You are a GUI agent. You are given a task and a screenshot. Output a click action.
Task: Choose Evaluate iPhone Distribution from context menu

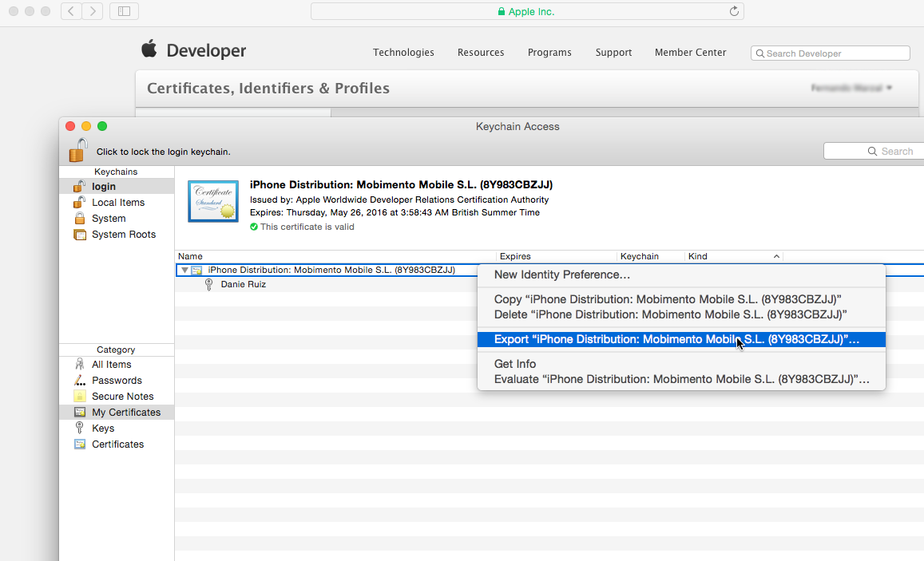pos(681,380)
